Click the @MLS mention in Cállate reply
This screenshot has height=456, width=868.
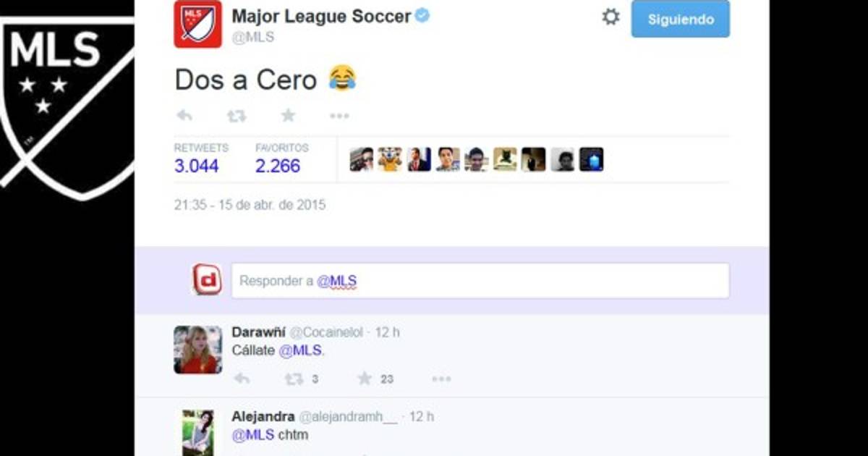point(300,350)
